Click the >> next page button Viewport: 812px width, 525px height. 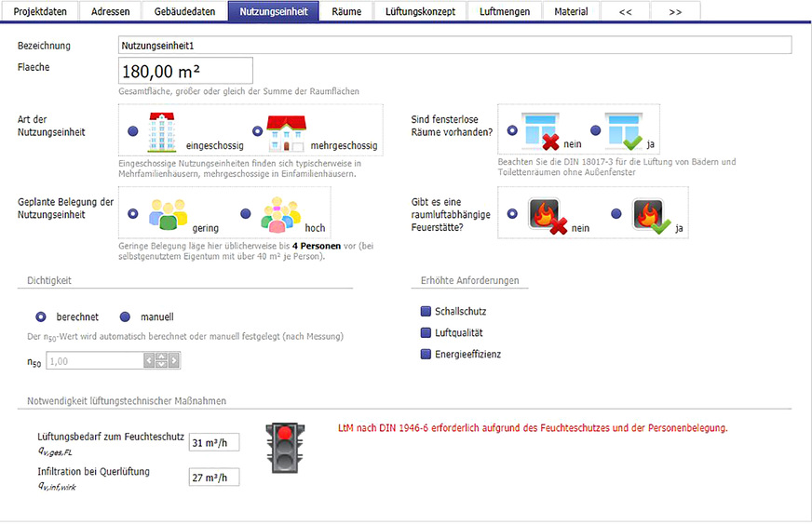tap(675, 11)
